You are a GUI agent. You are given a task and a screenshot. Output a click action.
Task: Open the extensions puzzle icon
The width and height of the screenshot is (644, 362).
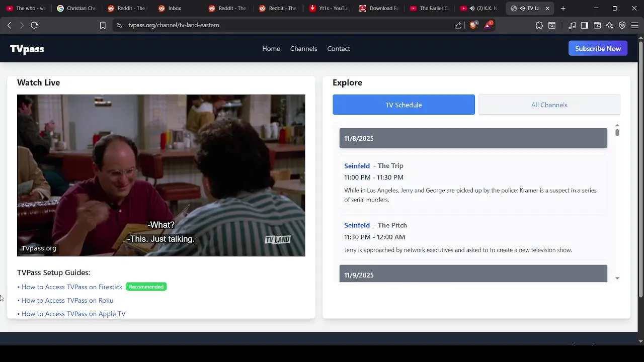[x=539, y=25]
